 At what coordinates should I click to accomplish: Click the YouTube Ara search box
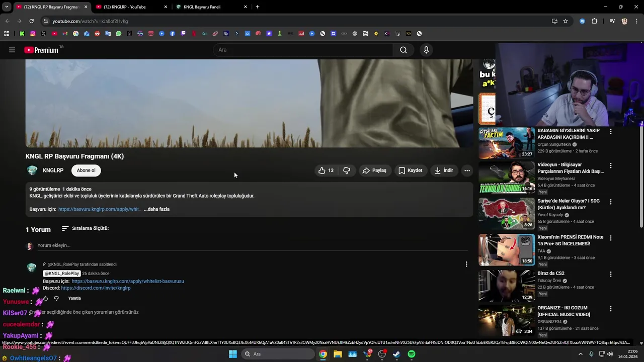pyautogui.click(x=303, y=50)
